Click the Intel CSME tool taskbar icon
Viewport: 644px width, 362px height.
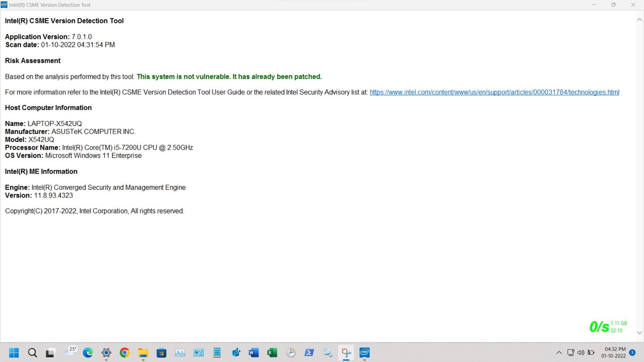point(365,353)
